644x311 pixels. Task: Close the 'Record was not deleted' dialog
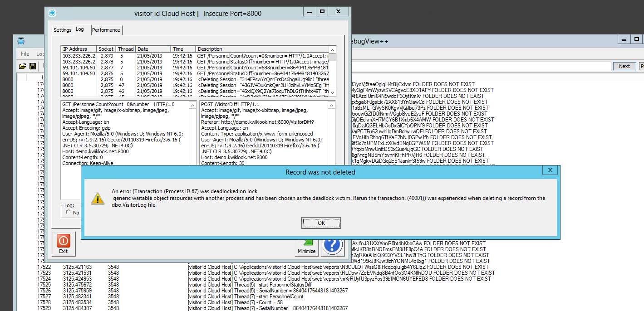click(550, 170)
